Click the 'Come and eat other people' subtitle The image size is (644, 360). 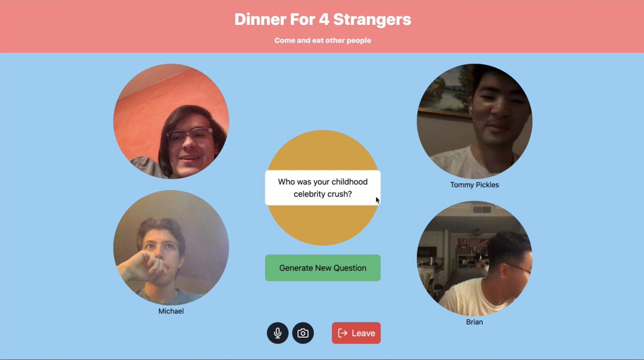323,40
